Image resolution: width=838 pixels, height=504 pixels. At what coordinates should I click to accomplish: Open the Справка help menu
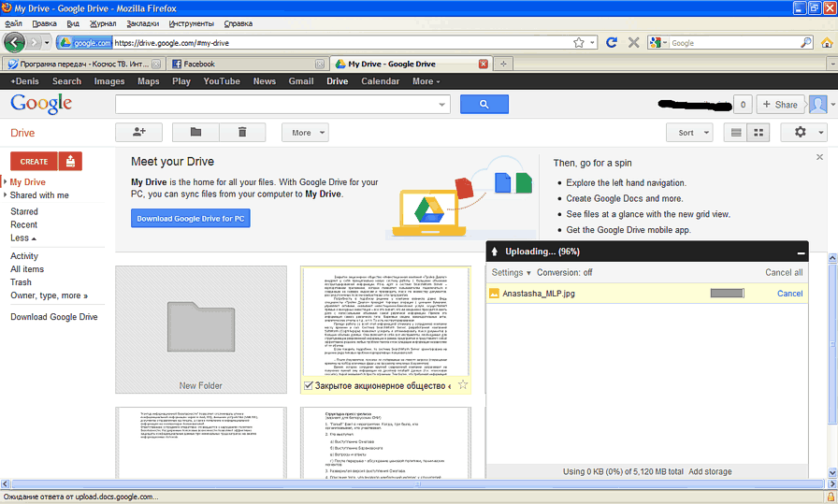pyautogui.click(x=238, y=23)
